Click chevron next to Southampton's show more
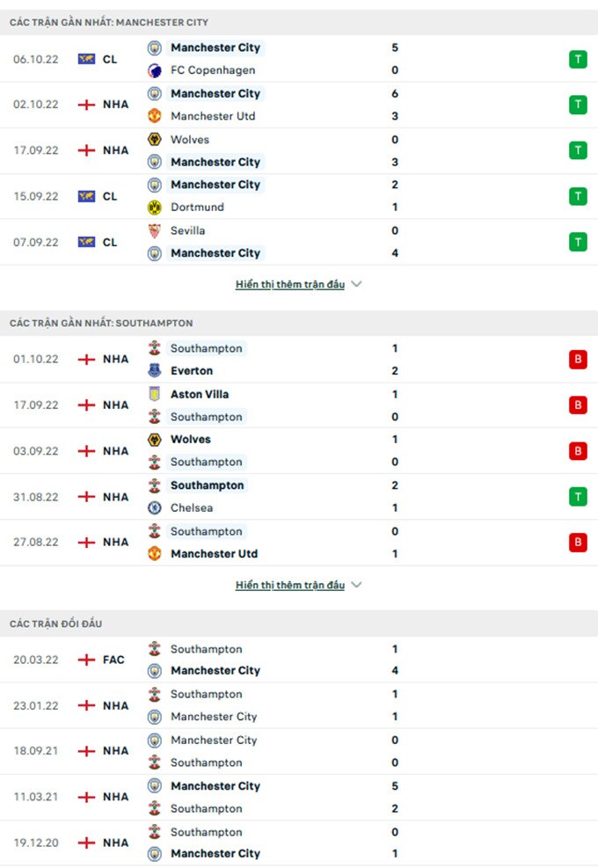The width and height of the screenshot is (598, 868). 356,585
